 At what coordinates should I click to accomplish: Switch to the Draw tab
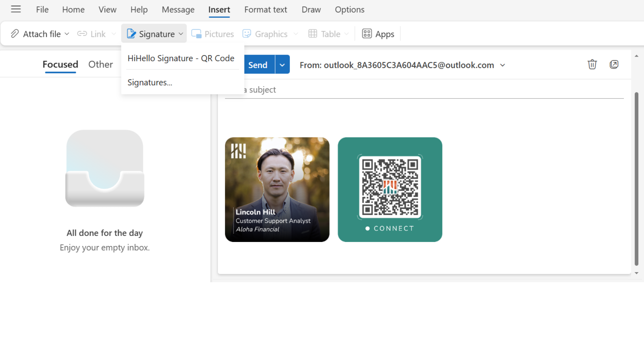311,10
